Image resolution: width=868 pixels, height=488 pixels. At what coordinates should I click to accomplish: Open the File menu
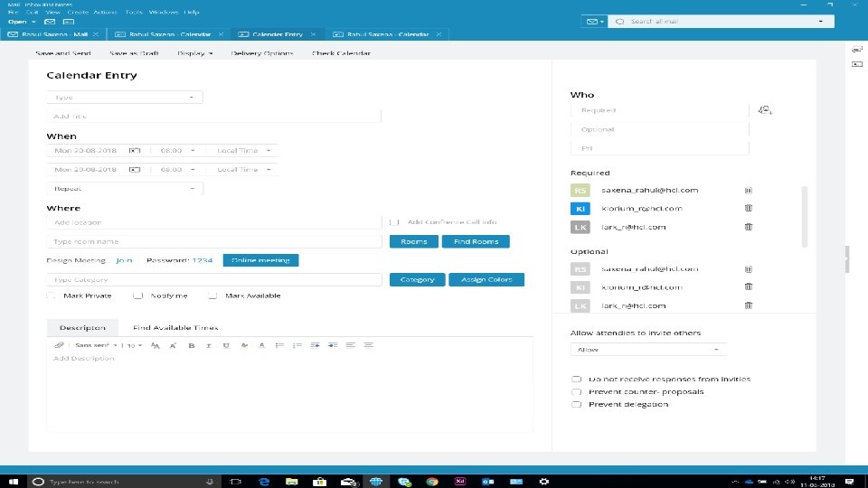point(14,12)
